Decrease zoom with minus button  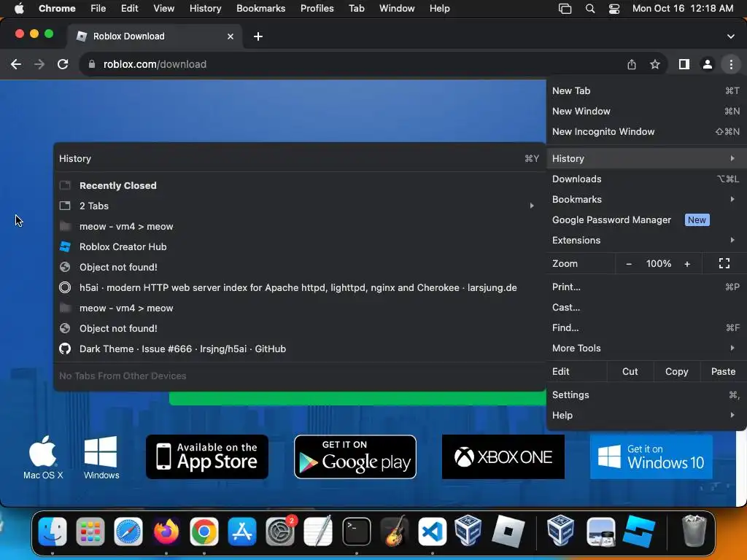pyautogui.click(x=629, y=264)
